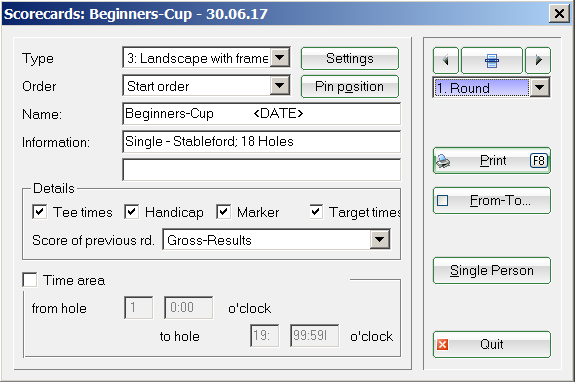Open the Settings button

pos(350,58)
